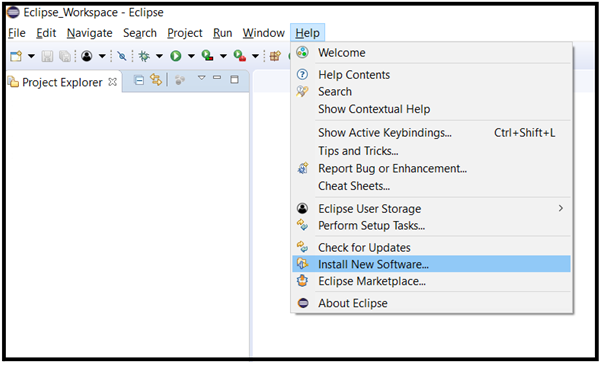Minimize the Project Explorer panel
Image resolution: width=599 pixels, height=365 pixels.
point(217,78)
